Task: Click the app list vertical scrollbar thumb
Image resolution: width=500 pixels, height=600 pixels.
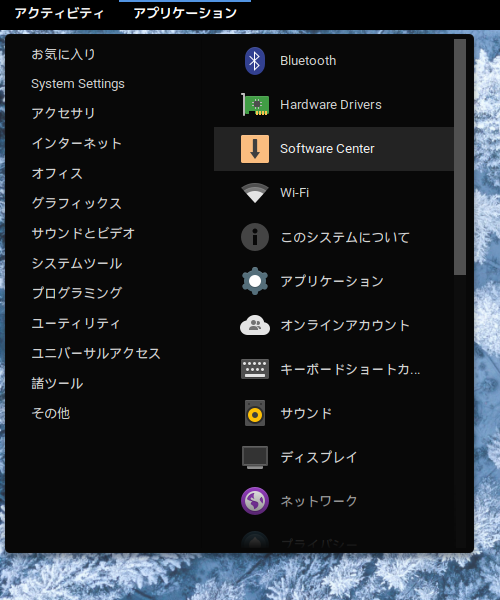Action: [460, 157]
